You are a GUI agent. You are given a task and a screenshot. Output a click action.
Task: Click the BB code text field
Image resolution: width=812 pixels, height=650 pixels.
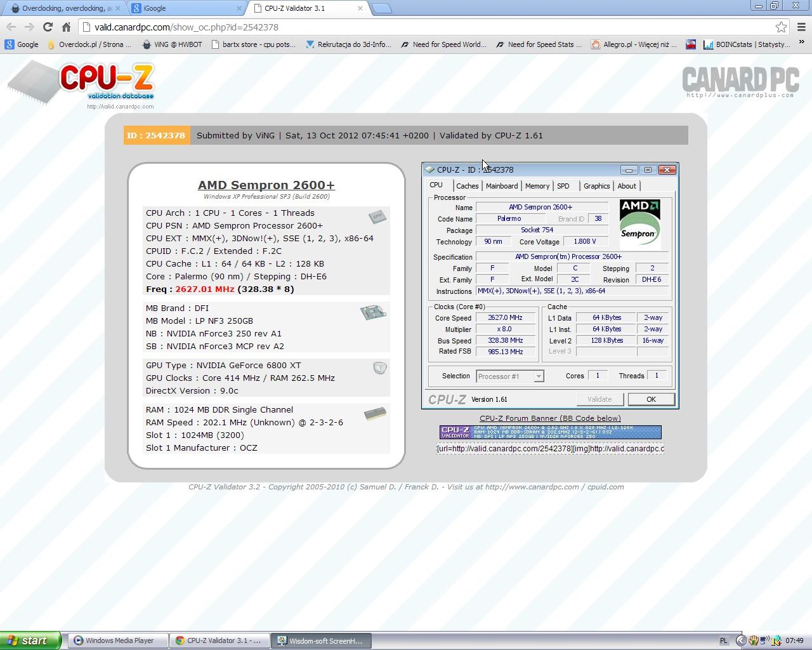coord(550,449)
